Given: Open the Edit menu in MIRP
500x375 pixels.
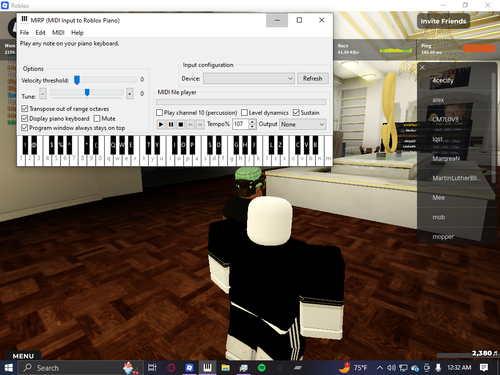Looking at the screenshot, I should (40, 33).
